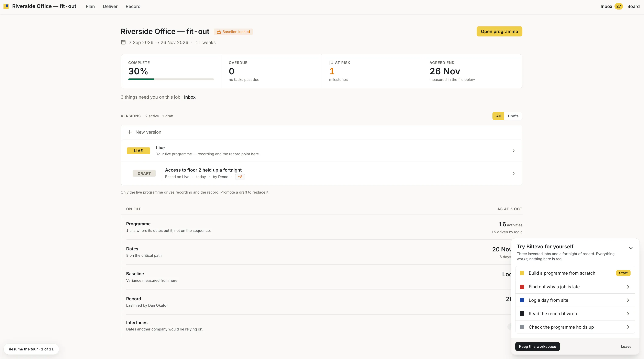Open the Read the record it wrote chevron
Screen dimensions: 644x359
628,314
